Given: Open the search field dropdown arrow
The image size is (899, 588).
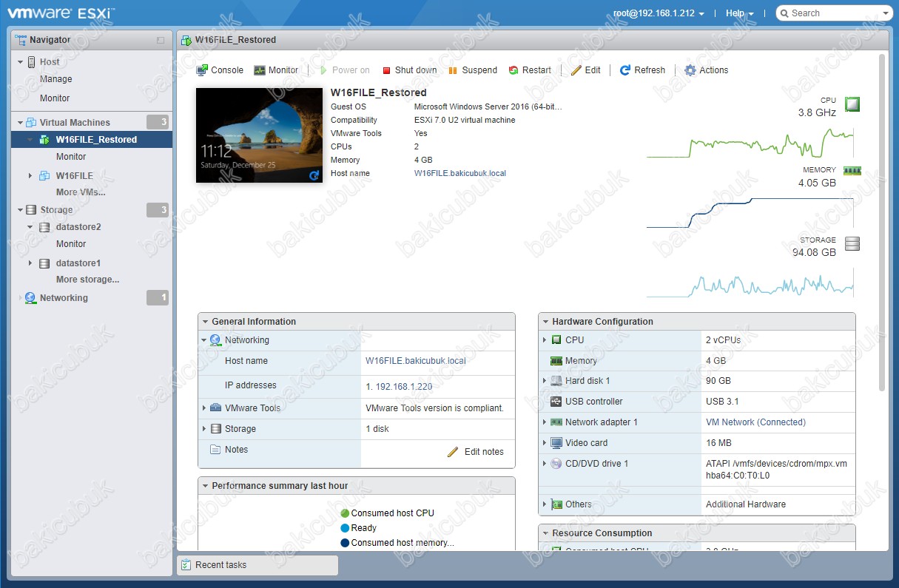Looking at the screenshot, I should coord(886,13).
